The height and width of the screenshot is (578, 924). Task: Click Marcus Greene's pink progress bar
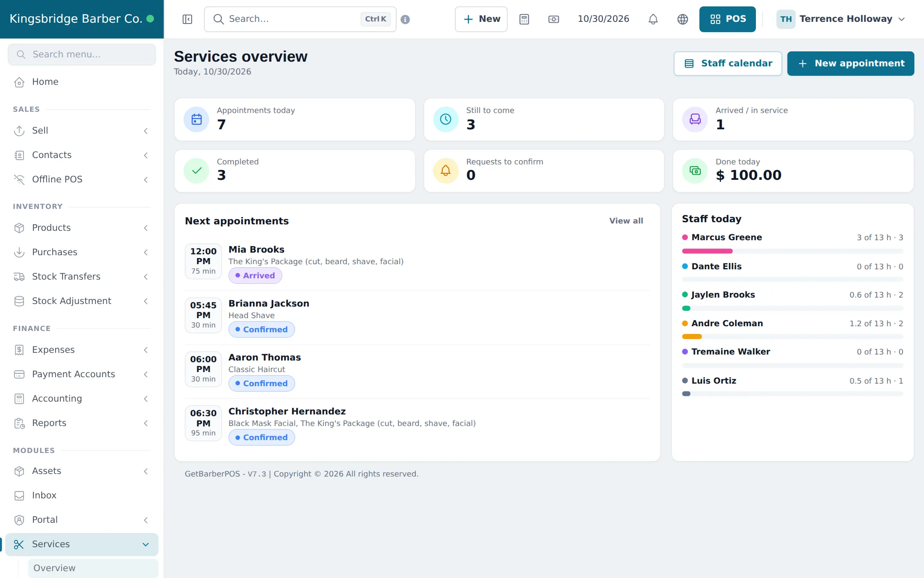(707, 251)
